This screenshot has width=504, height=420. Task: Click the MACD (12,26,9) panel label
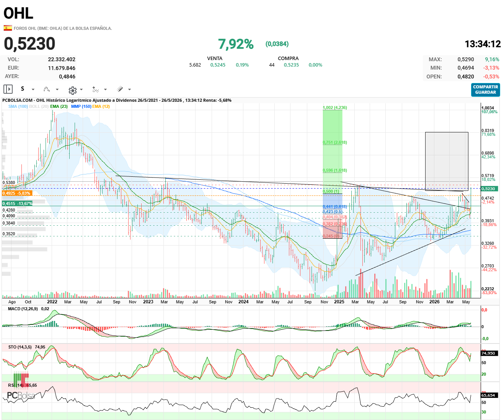23,309
